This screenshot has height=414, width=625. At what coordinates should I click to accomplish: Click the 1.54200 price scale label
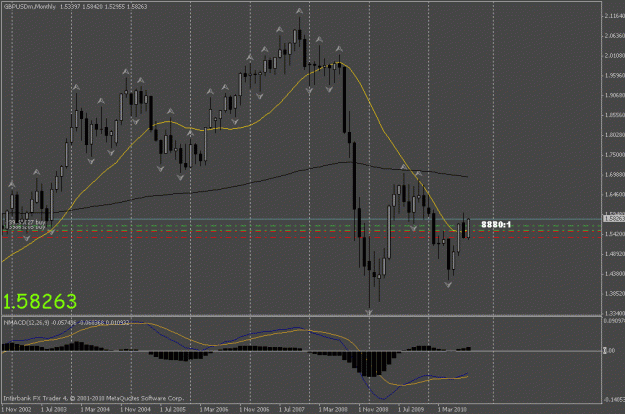pos(615,234)
